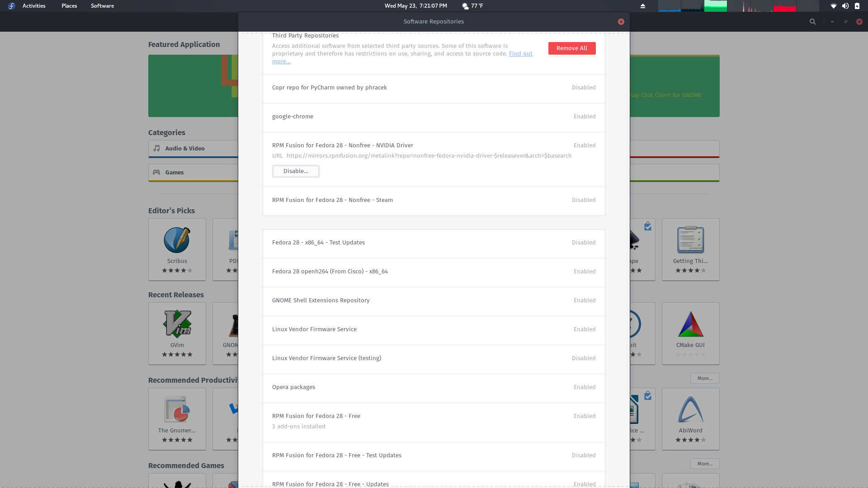
Task: Open The Gnumeric app tile
Action: click(x=177, y=419)
